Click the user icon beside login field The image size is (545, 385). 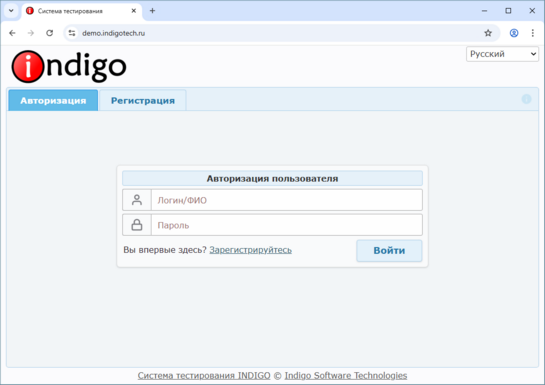point(137,200)
